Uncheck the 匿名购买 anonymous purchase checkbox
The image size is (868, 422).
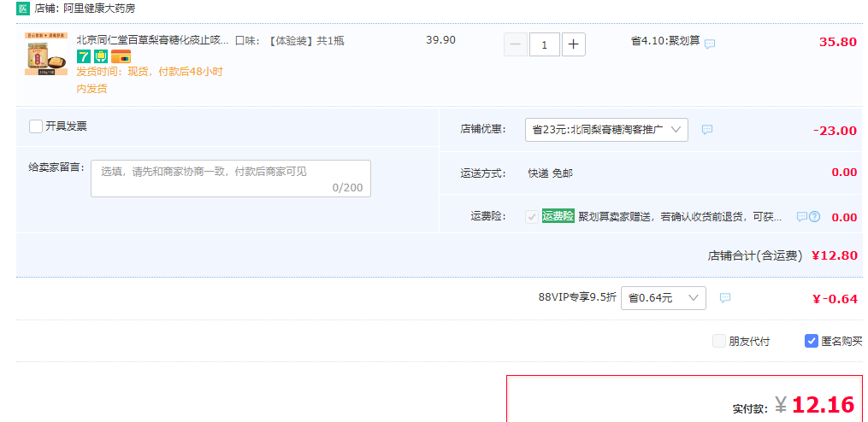(811, 341)
